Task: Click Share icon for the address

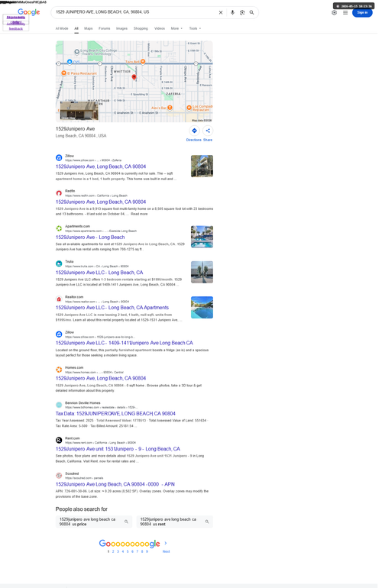Action: pos(208,131)
